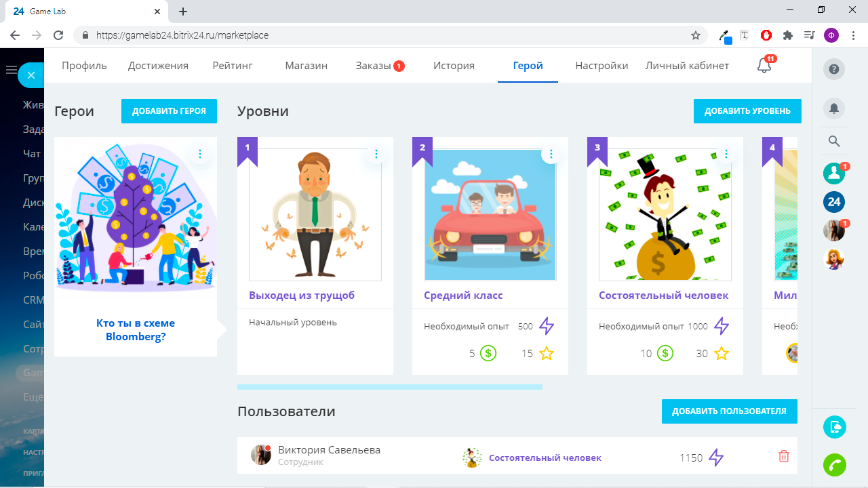Screen dimensions: 868x488
Task: Click Виктория Савельева's avatar photo
Action: pyautogui.click(x=261, y=455)
